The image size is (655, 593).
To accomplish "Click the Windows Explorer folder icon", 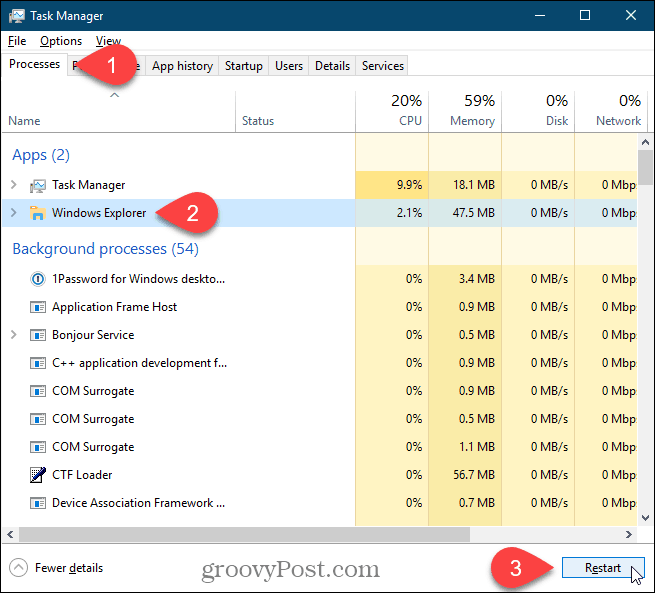I will click(38, 213).
